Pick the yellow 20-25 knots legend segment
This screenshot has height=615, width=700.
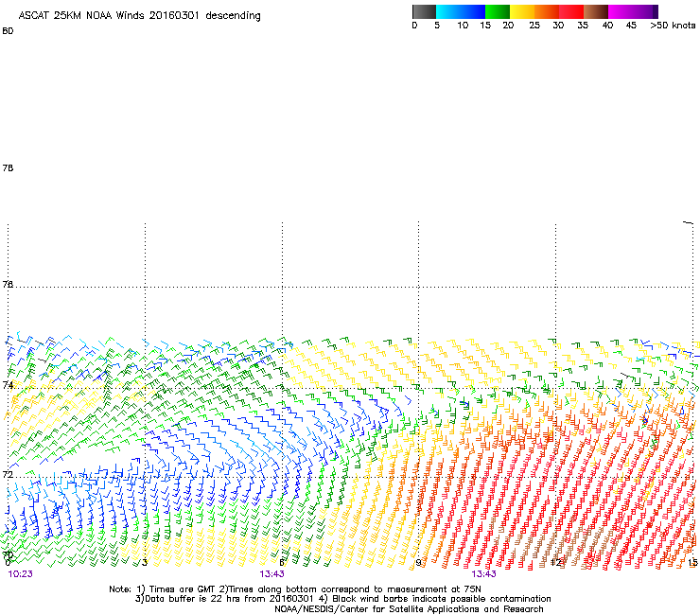point(522,11)
